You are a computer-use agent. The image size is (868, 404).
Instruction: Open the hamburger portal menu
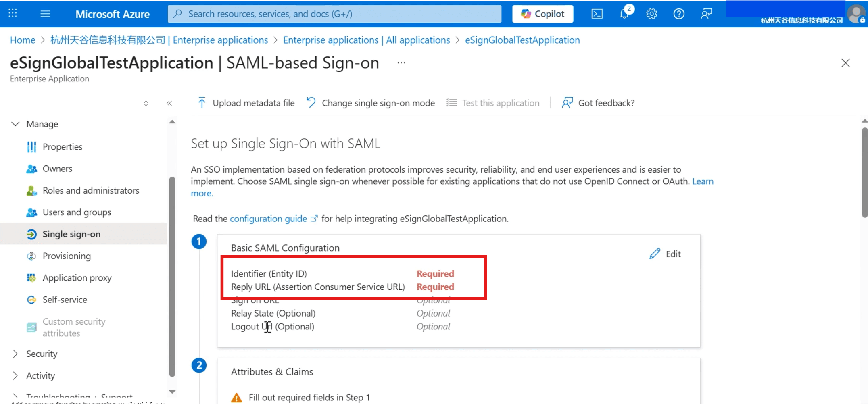point(46,14)
